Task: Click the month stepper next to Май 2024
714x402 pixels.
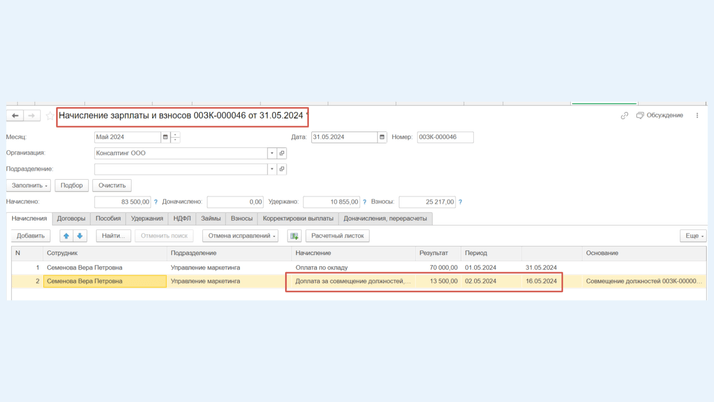Action: point(175,137)
